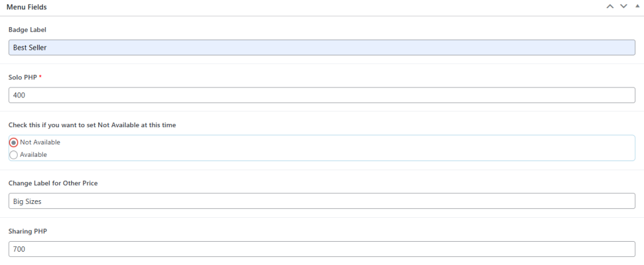The image size is (644, 265).
Task: Click the Sharing PHP field heading
Action: tap(28, 231)
